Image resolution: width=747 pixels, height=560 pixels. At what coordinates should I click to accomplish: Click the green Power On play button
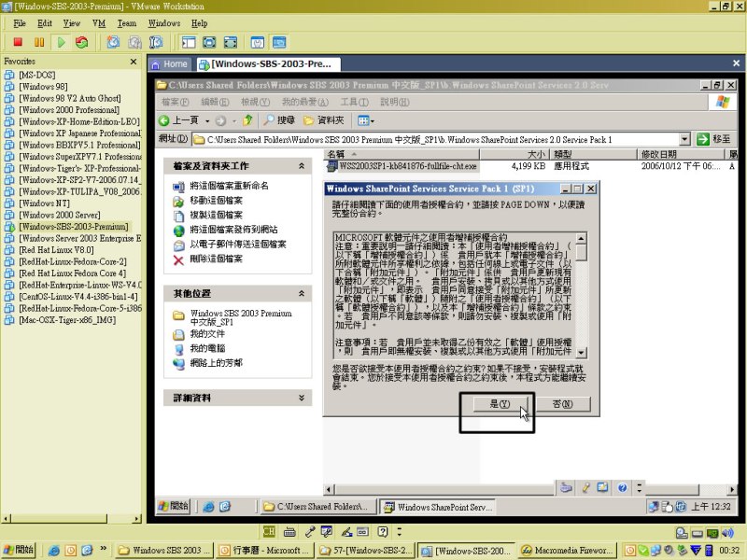click(61, 42)
